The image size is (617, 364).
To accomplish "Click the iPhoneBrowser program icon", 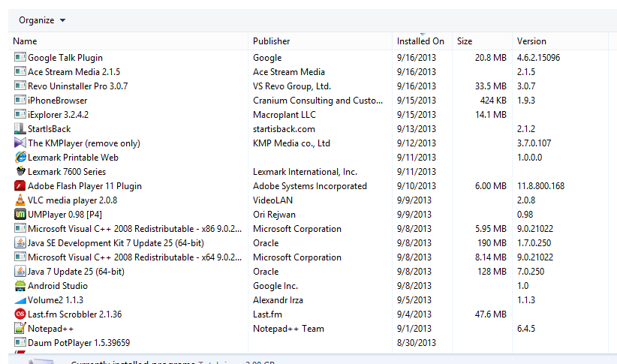I will [20, 100].
